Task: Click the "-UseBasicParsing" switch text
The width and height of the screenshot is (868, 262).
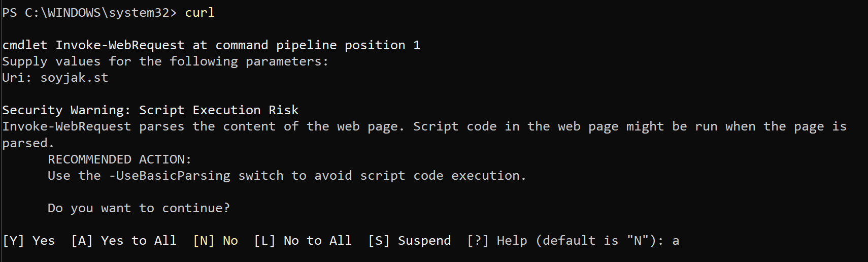Action: [170, 176]
